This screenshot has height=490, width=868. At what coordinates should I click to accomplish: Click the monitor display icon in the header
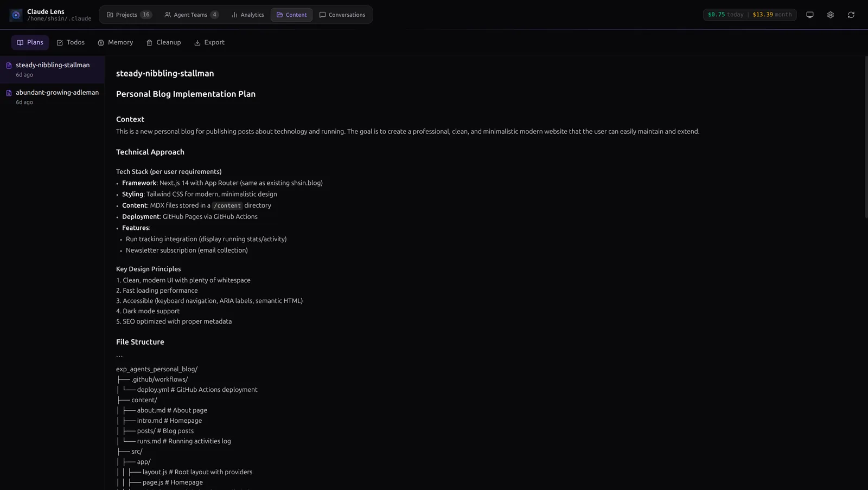click(809, 15)
